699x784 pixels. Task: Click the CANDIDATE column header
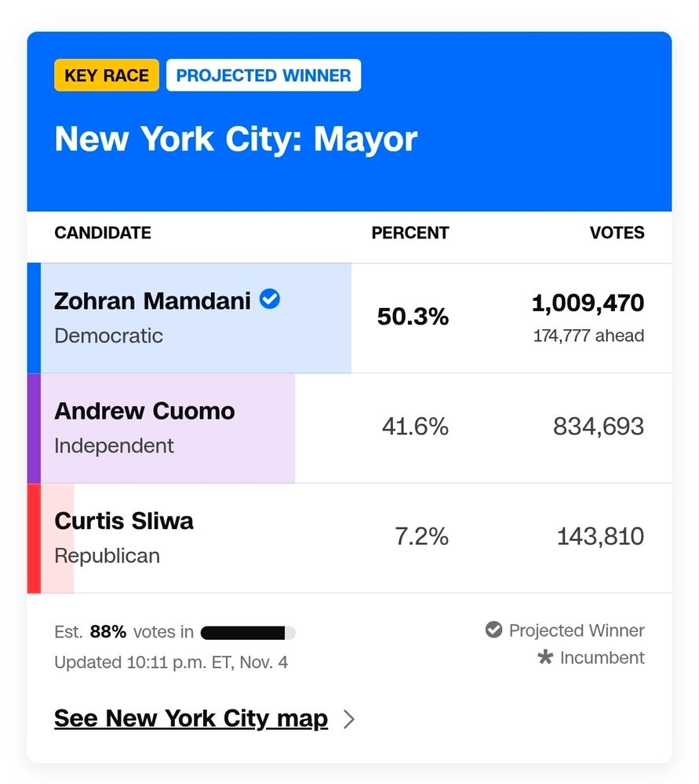point(103,233)
